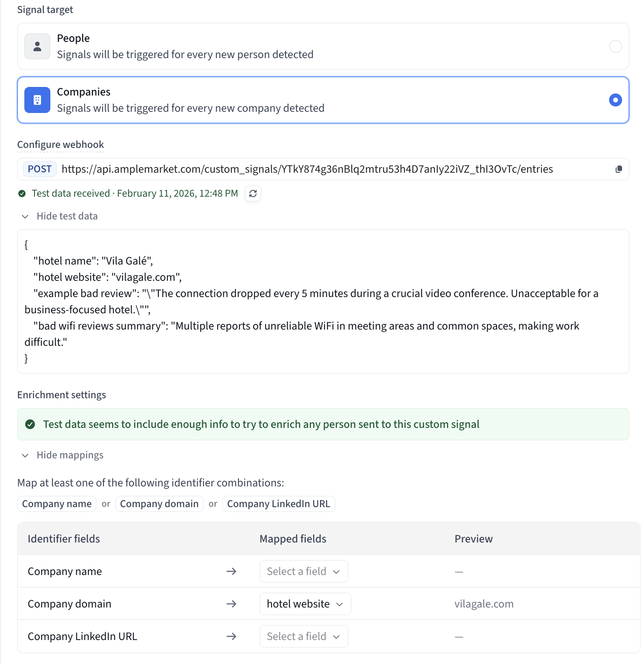Select the People radio button
644x664 pixels.
tap(615, 46)
